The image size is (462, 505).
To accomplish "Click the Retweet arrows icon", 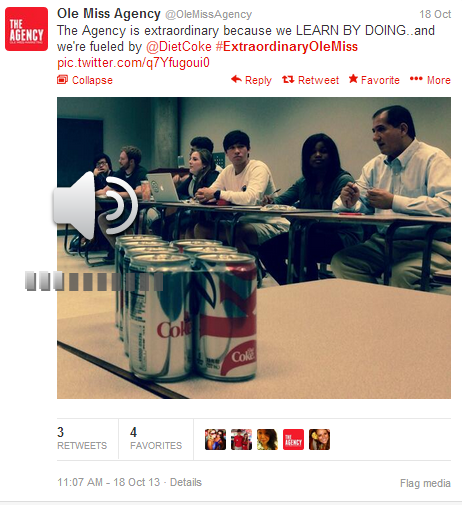I will click(x=288, y=79).
